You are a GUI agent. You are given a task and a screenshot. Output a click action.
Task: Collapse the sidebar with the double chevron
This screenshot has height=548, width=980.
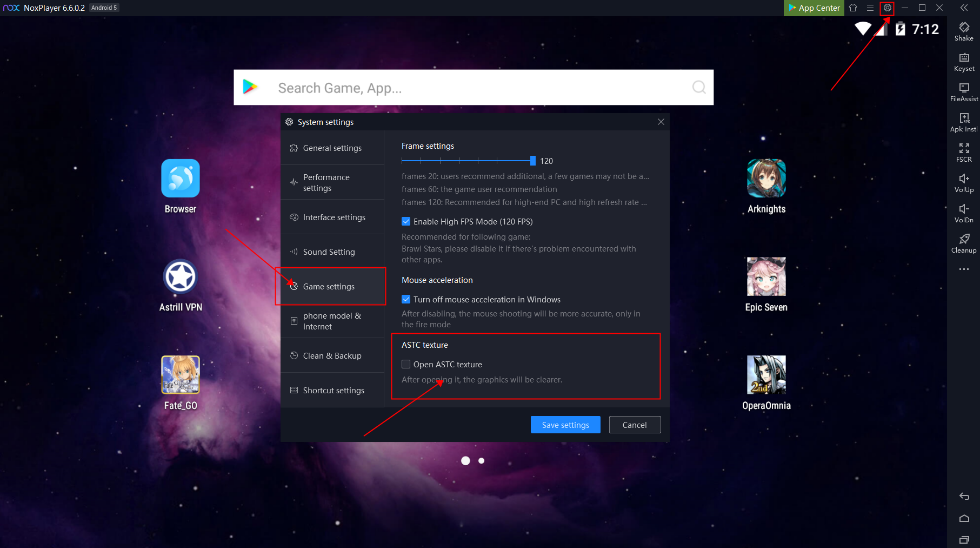point(964,8)
